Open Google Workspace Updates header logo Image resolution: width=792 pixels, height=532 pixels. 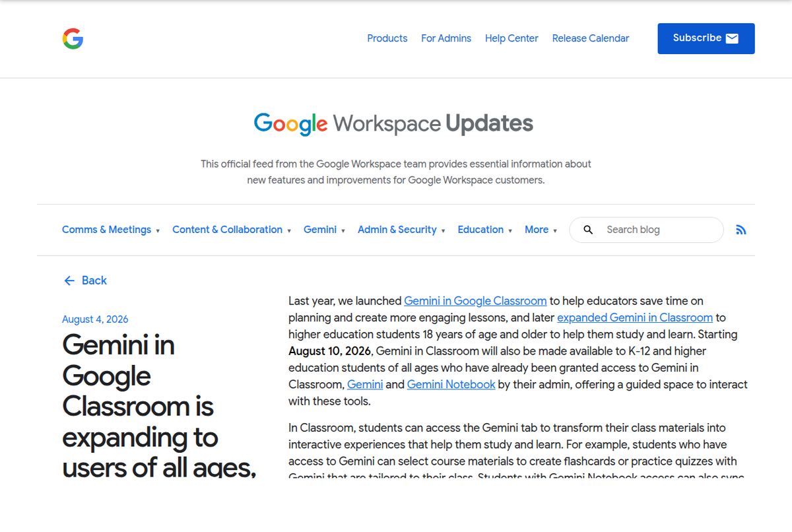393,123
